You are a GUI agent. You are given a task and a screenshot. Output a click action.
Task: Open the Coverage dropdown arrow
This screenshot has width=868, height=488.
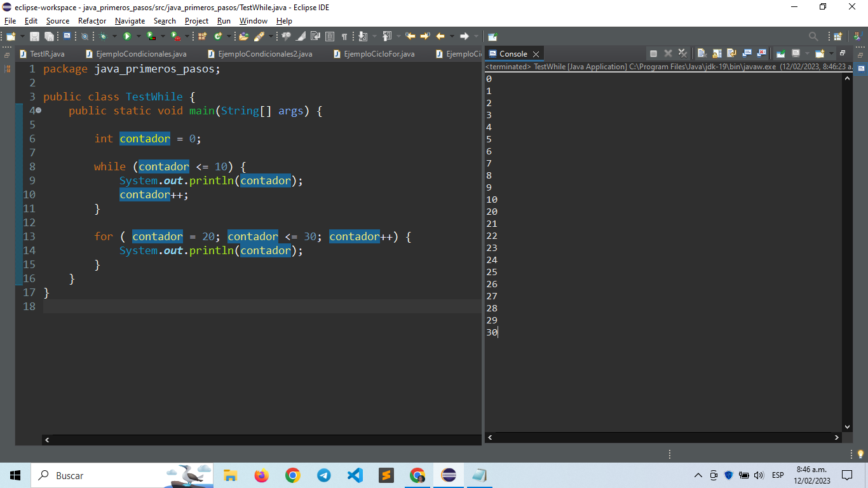pyautogui.click(x=163, y=36)
